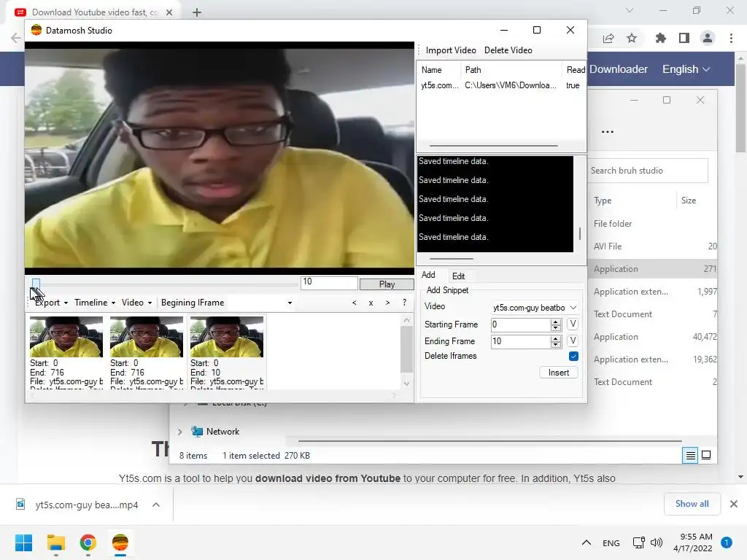747x560 pixels.
Task: Click Delete Video toolbar item
Action: [x=508, y=50]
